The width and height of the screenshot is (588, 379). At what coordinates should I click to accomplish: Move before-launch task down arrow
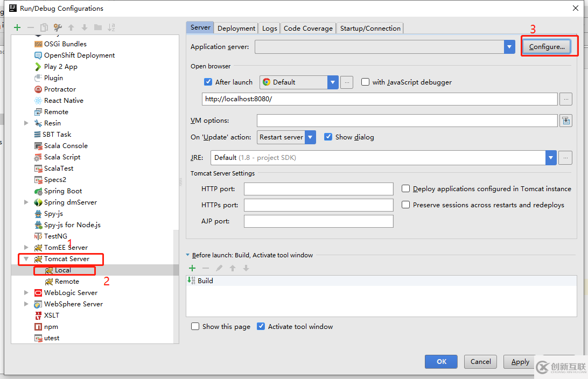pos(246,268)
